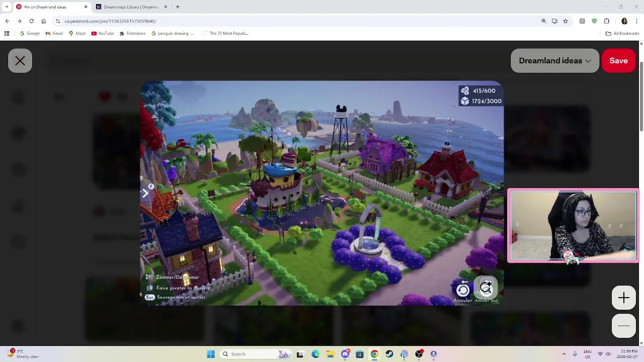Go to the browser home page

click(43, 21)
